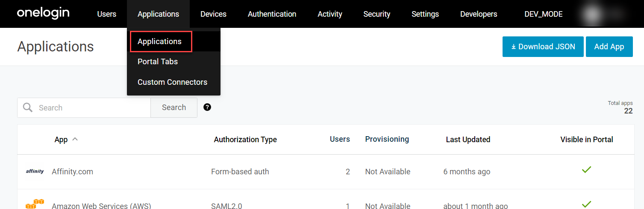Sort by Provisioning column header
The image size is (644, 209).
pyautogui.click(x=387, y=139)
